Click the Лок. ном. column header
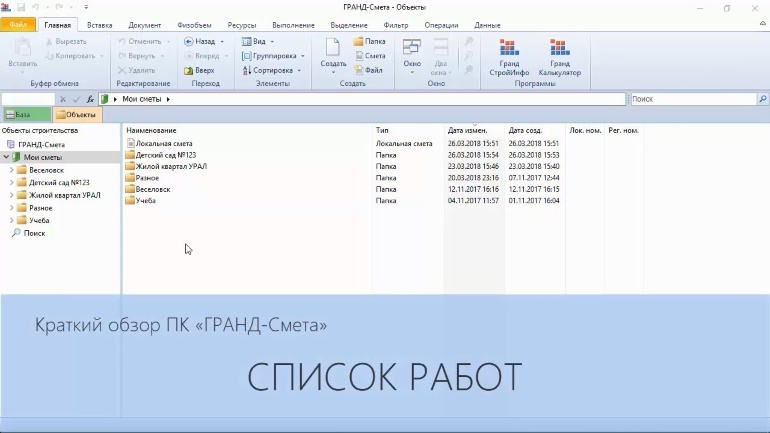This screenshot has width=770, height=433. [585, 131]
